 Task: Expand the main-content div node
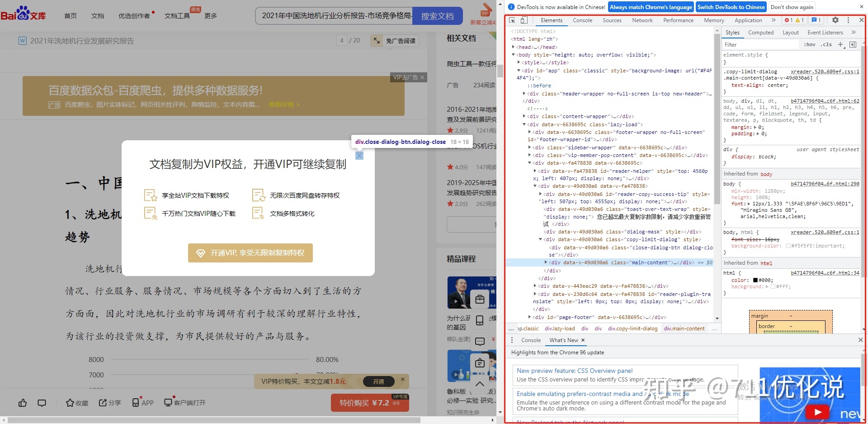pos(546,262)
